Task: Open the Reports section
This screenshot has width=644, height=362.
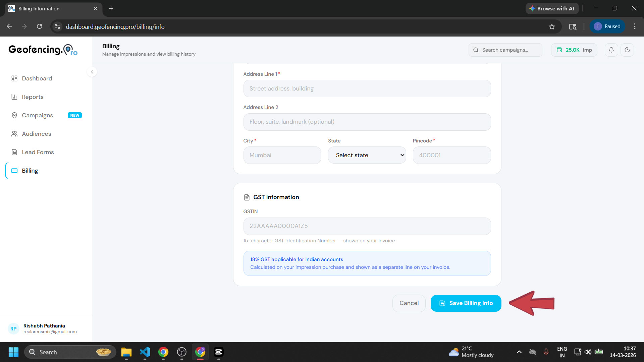Action: 33,97
